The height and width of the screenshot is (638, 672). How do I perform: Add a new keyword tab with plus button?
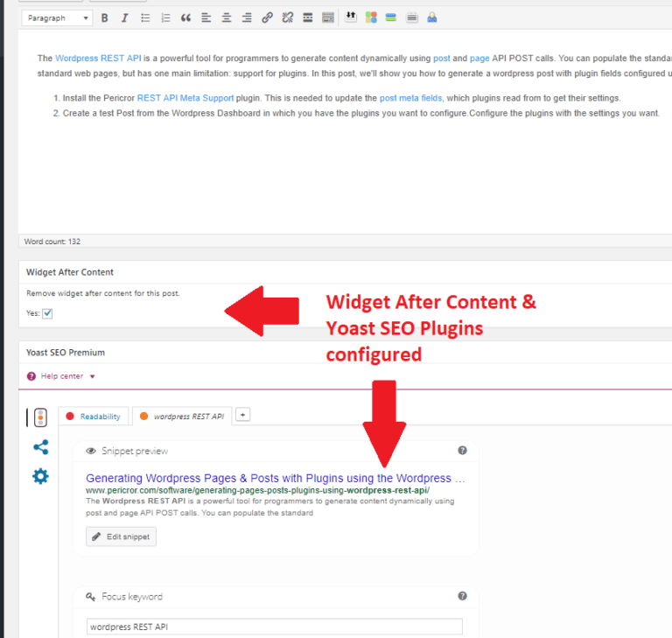click(243, 415)
